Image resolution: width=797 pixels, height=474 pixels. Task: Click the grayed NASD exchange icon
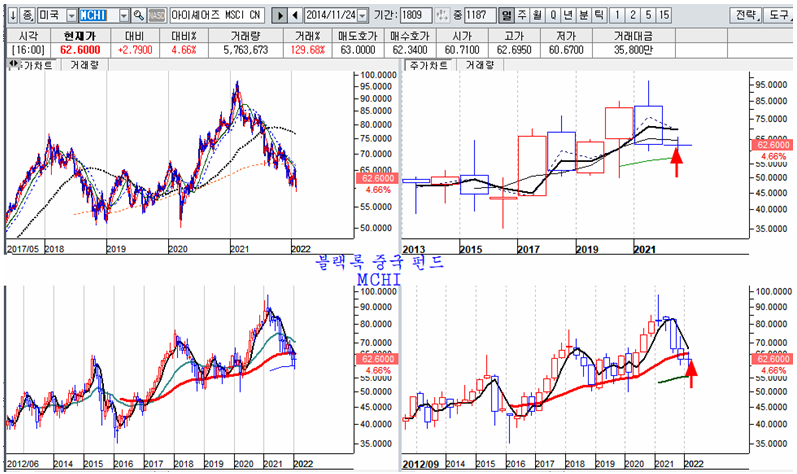(x=157, y=16)
